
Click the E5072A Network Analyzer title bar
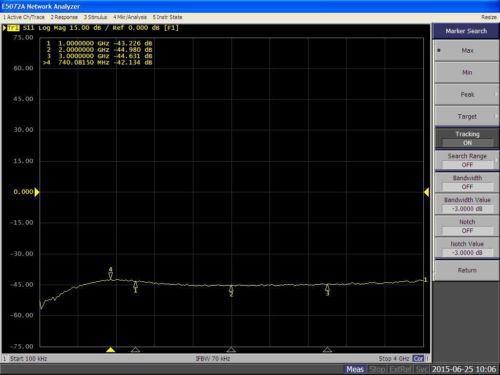250,6
